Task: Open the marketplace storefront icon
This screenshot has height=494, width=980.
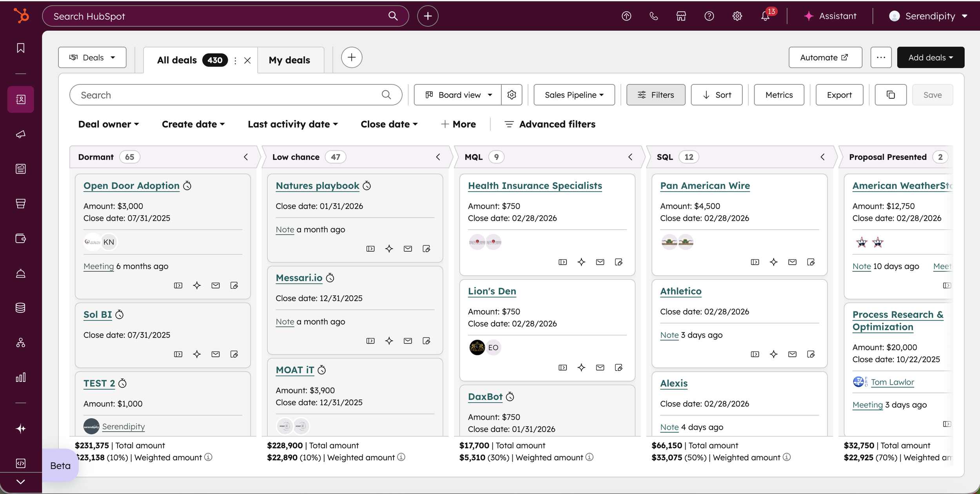Action: [681, 16]
